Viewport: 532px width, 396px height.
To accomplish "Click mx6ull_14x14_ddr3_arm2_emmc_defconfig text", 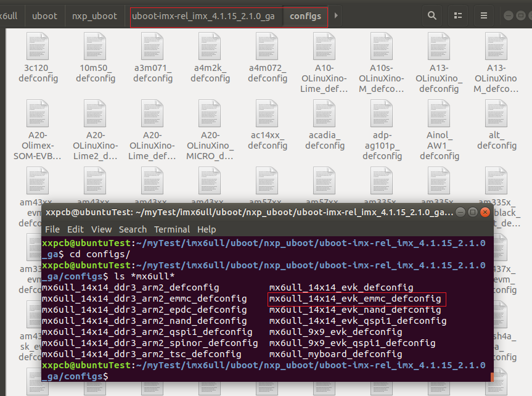I will (144, 299).
